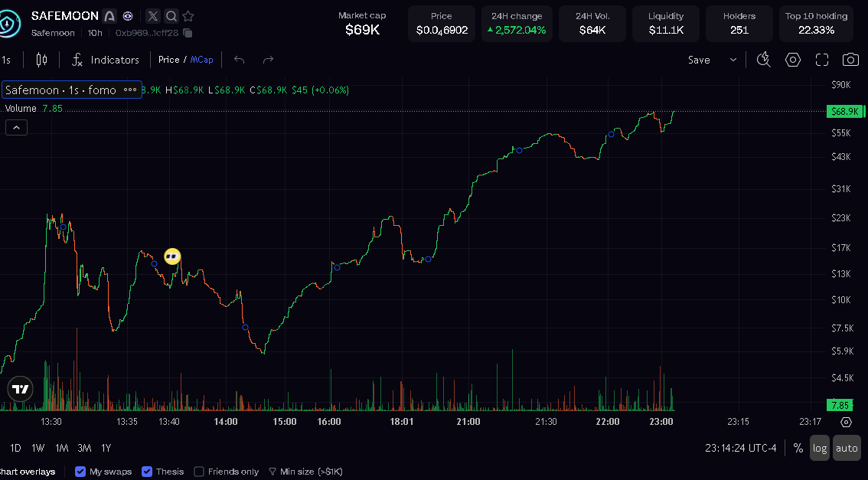Image resolution: width=868 pixels, height=480 pixels.
Task: Click the magnifier search icon beside X
Action: (x=171, y=16)
